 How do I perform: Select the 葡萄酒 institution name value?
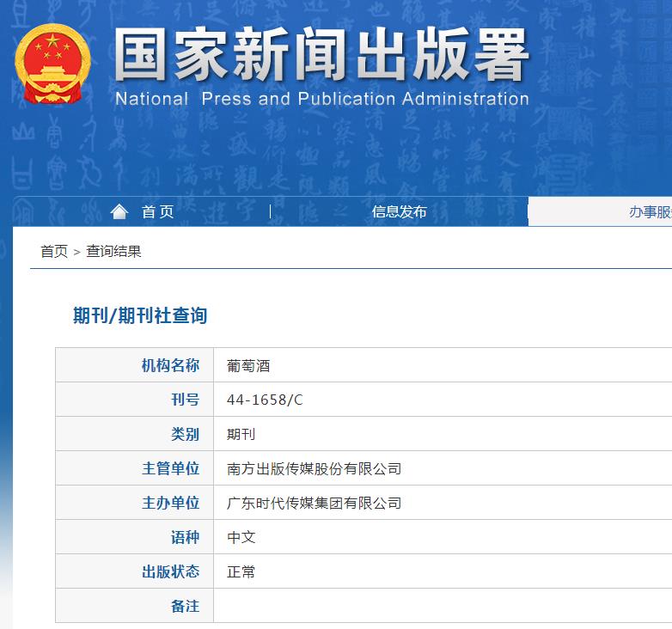click(248, 366)
